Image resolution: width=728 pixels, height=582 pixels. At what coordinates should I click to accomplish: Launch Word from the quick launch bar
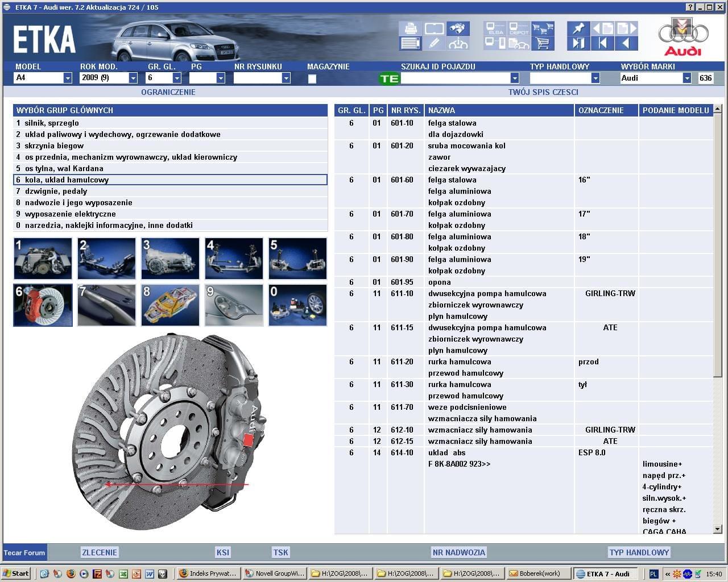tap(149, 573)
